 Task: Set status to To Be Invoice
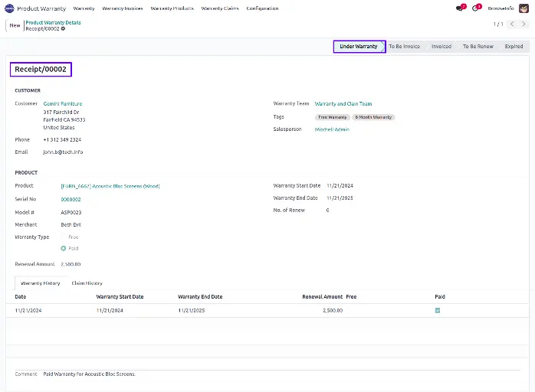pyautogui.click(x=404, y=47)
